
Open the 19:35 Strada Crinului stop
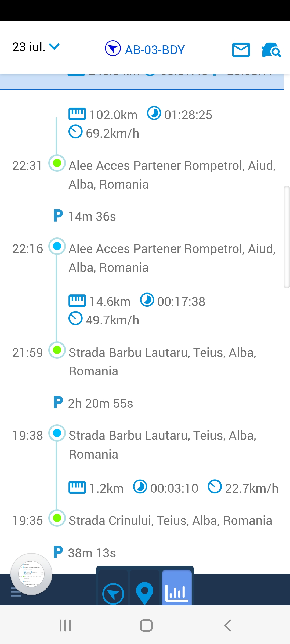(170, 521)
